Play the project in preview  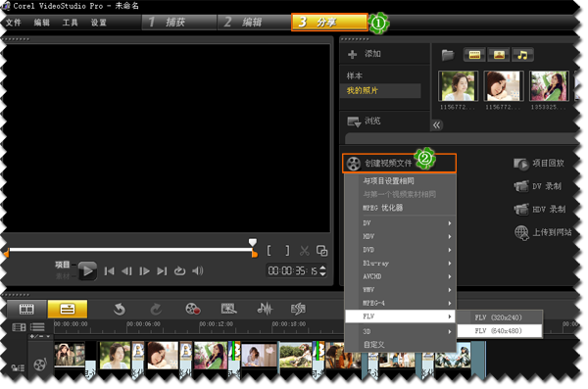pyautogui.click(x=88, y=270)
